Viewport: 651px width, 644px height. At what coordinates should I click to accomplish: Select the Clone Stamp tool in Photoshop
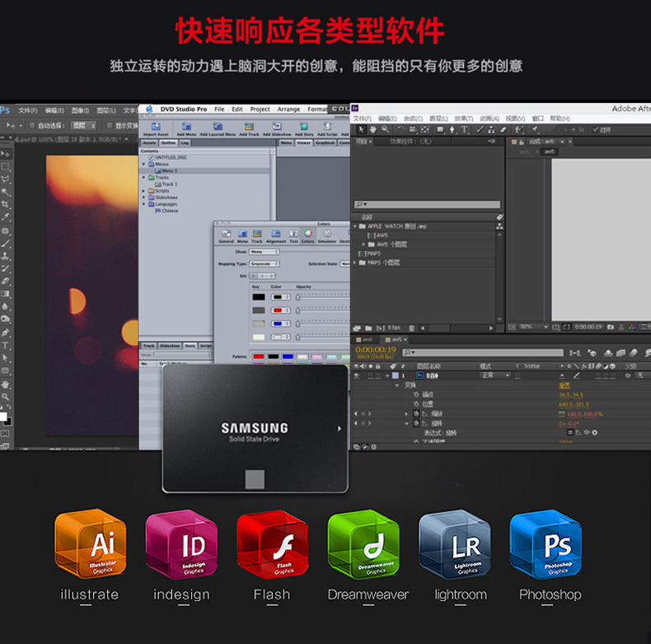click(x=6, y=256)
